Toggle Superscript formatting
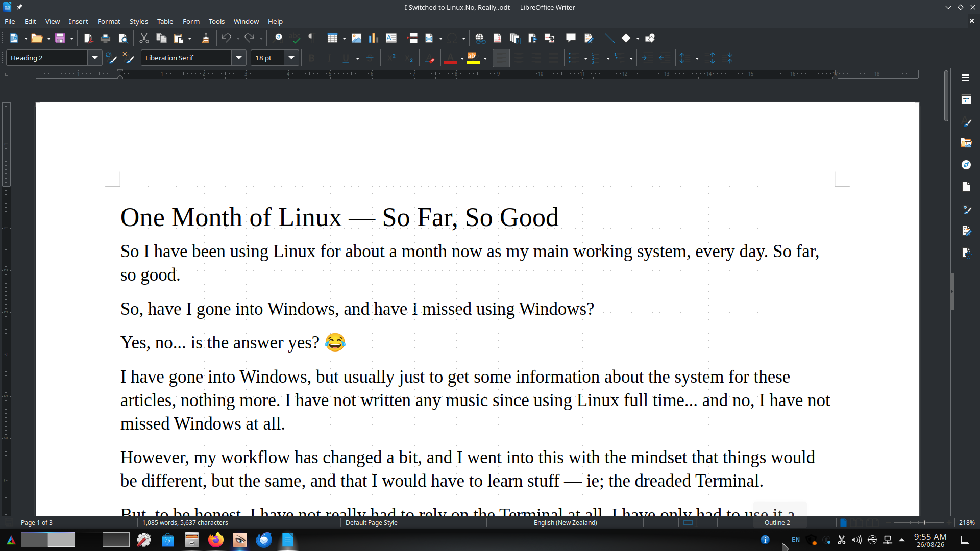 [x=391, y=58]
